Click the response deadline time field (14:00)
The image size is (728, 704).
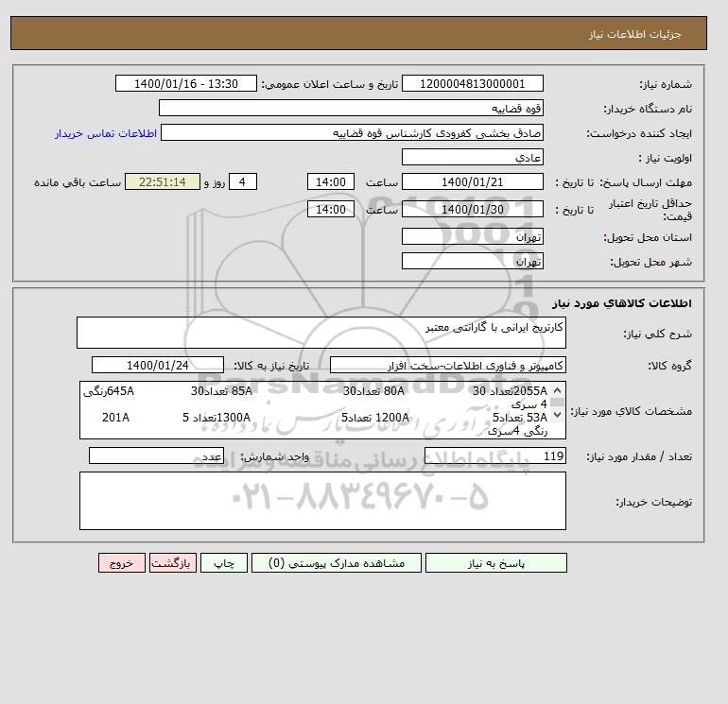point(331,182)
